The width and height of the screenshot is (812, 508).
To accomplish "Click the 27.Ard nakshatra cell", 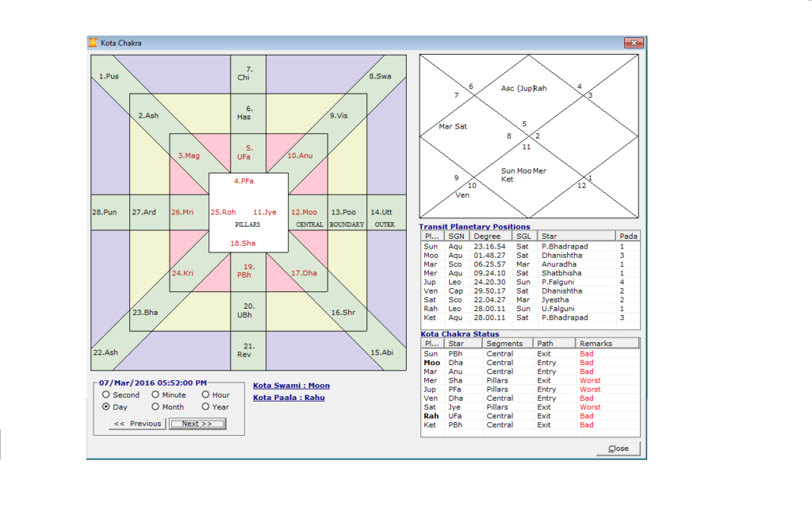I will coord(144,212).
